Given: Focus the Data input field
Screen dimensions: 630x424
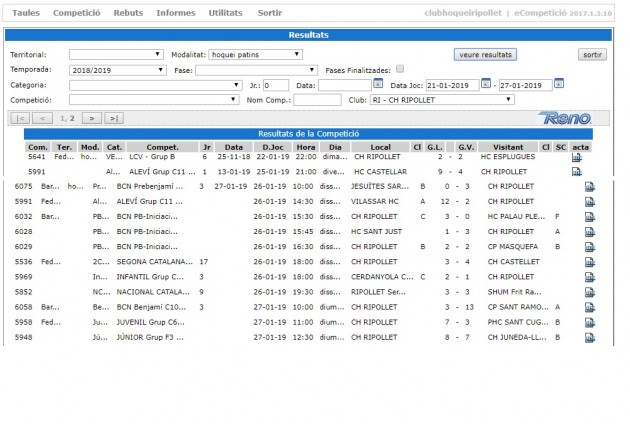Looking at the screenshot, I should click(345, 85).
